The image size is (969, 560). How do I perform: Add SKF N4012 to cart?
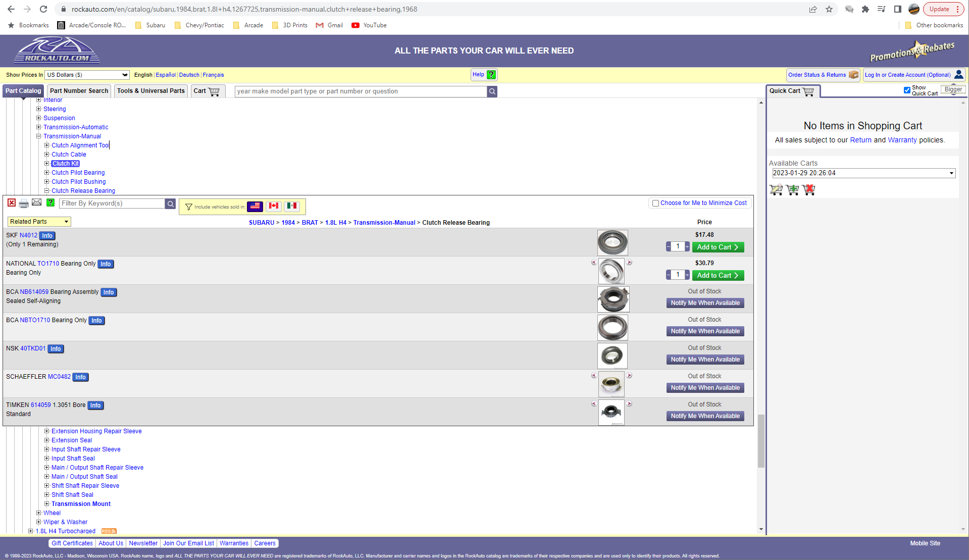(718, 247)
